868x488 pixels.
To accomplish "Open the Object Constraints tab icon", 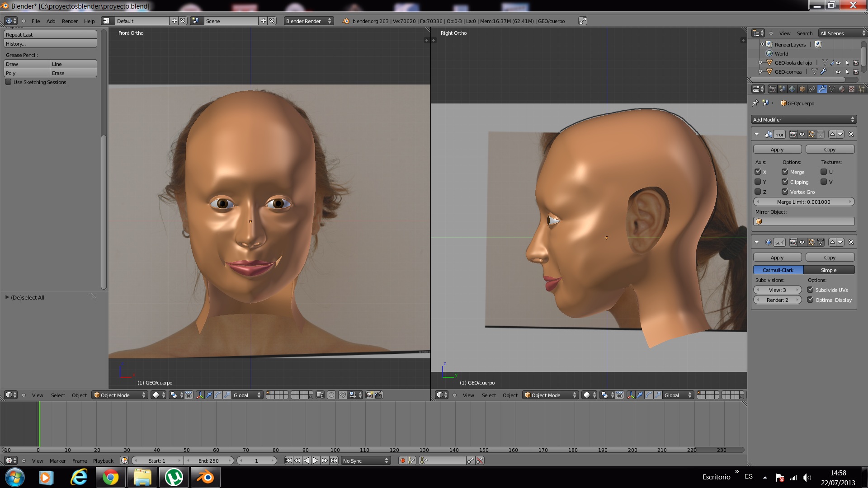I will 812,89.
